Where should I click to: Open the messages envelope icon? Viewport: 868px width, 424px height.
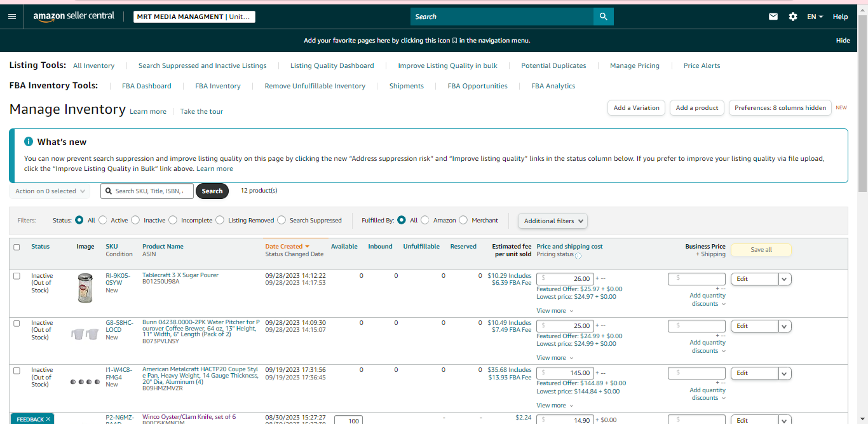pyautogui.click(x=773, y=17)
